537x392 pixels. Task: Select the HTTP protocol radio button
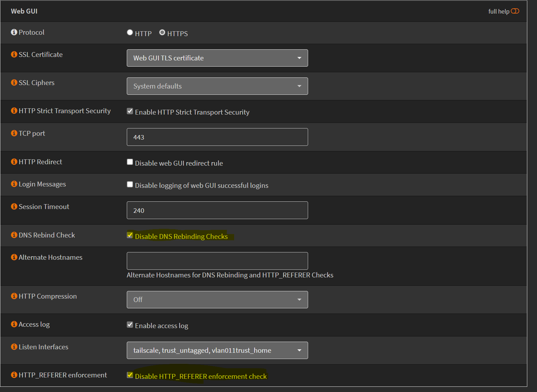pos(130,32)
